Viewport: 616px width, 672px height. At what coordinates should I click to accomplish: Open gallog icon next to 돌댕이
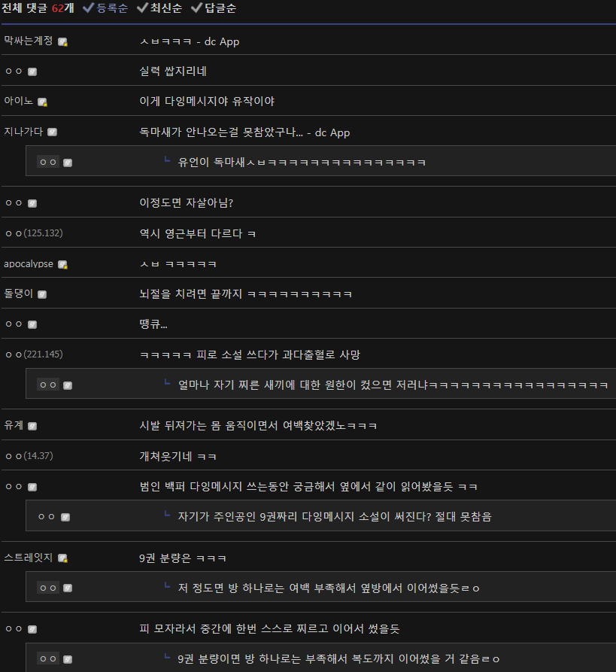point(42,294)
